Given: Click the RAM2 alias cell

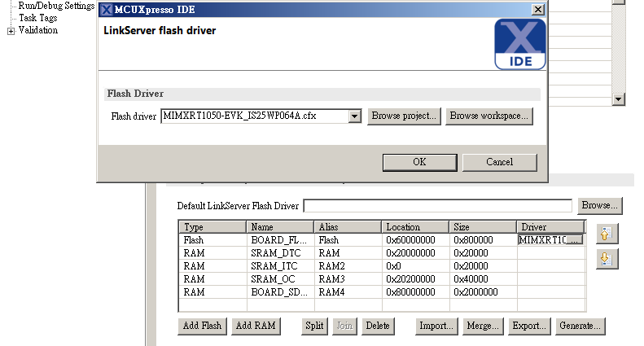Looking at the screenshot, I should (x=348, y=266).
